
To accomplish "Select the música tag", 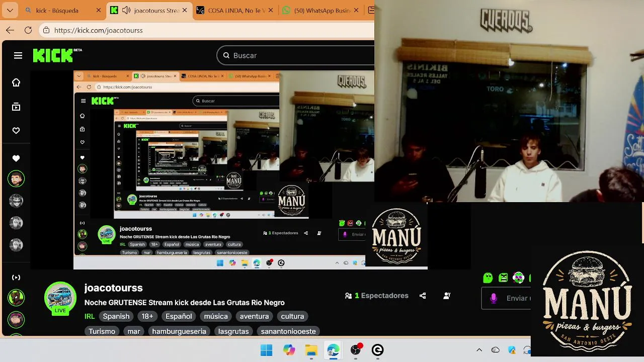I will tap(216, 316).
